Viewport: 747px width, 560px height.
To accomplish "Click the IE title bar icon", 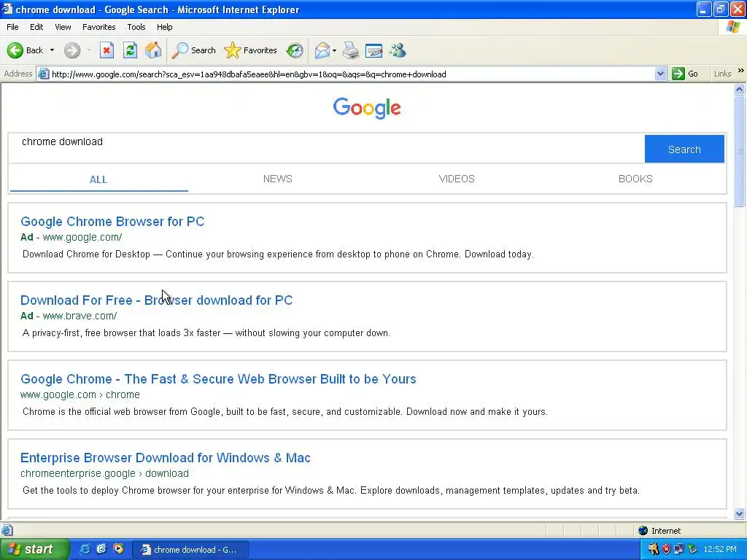I will coord(7,9).
